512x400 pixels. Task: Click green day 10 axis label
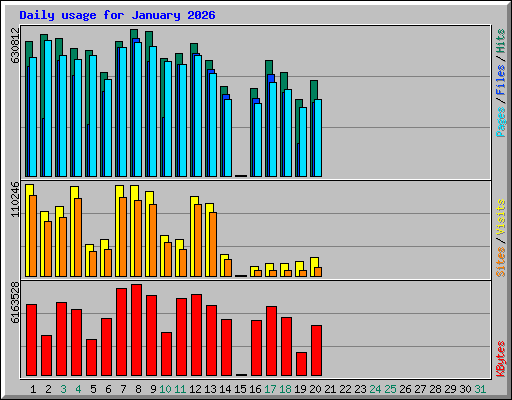(165, 389)
